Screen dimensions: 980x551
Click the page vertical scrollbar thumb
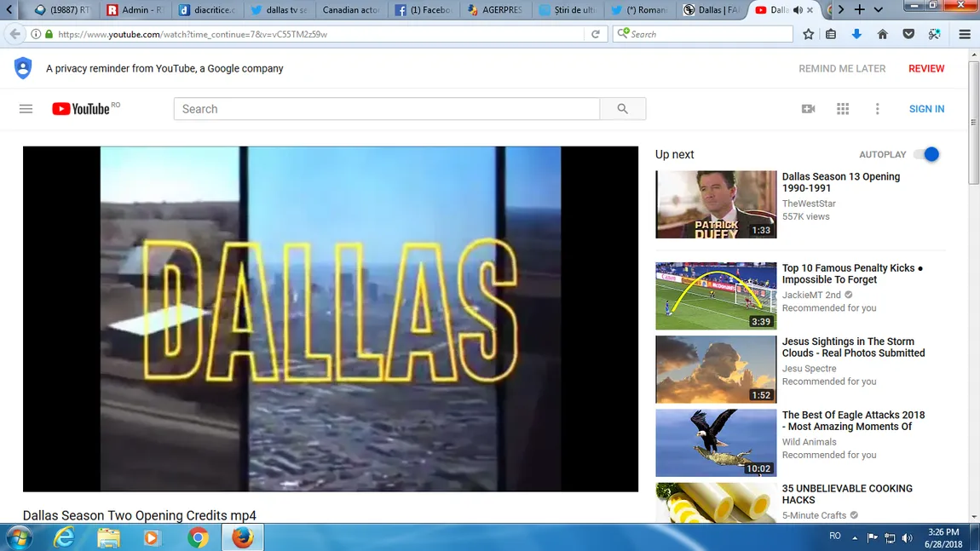[973, 122]
